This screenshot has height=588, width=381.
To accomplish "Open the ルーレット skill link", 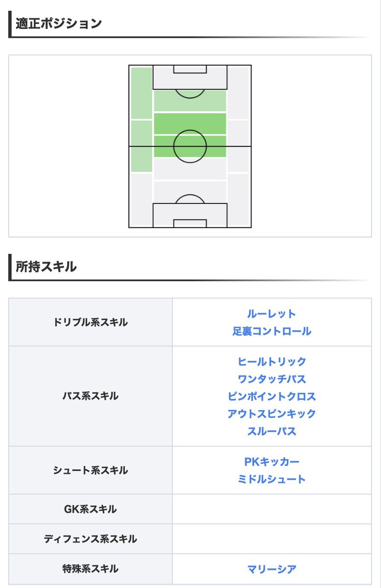I will coord(272,314).
